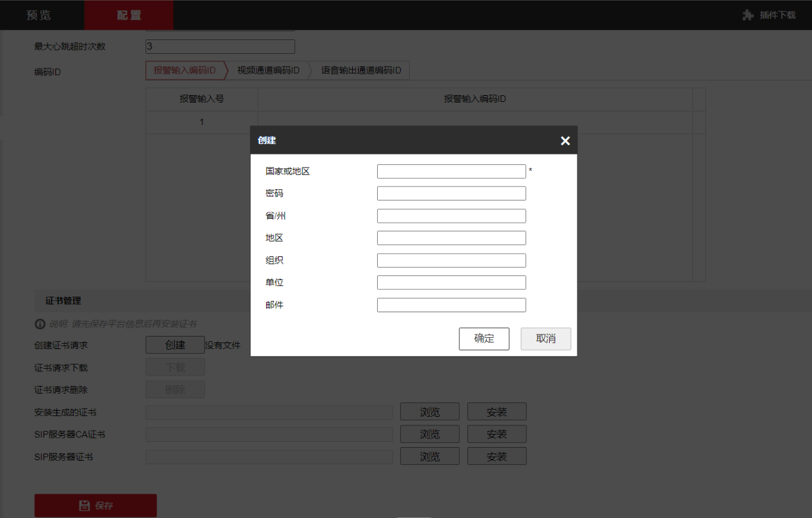Select the 报警输入编码ID tab
Screen dimensions: 812x518
[x=185, y=70]
